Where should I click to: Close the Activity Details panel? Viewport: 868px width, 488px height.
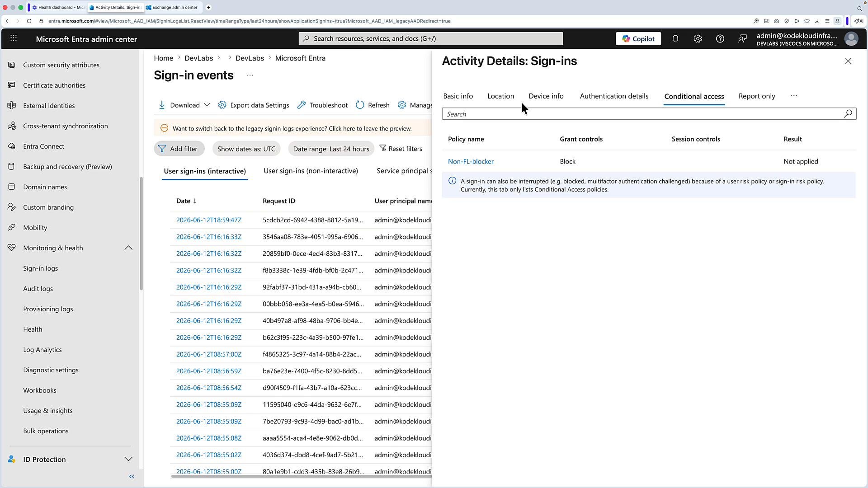[848, 61]
